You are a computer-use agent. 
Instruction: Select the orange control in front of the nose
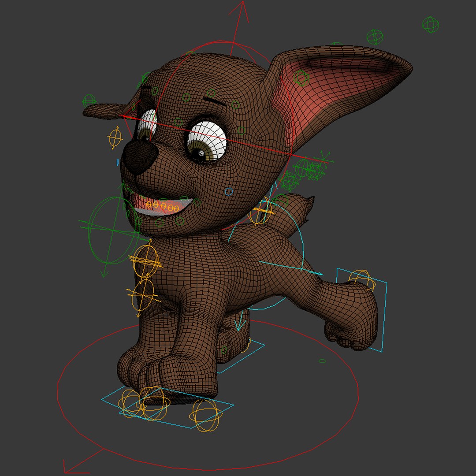[115, 138]
